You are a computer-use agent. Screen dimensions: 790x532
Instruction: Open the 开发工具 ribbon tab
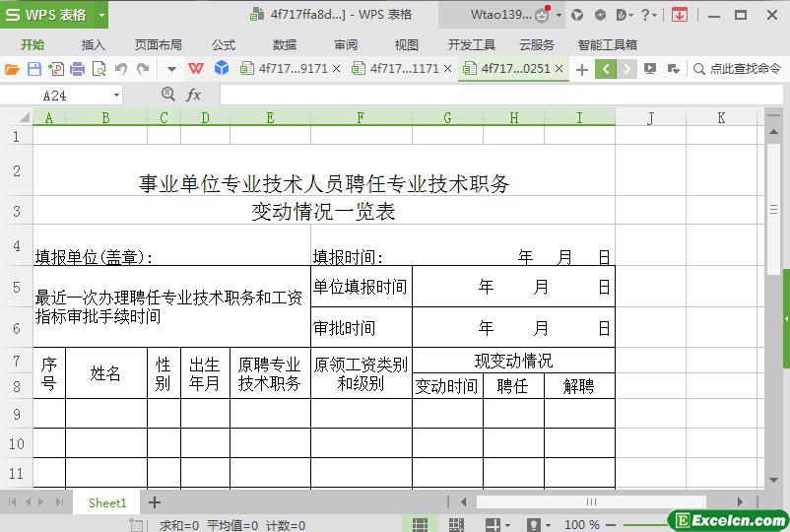[472, 45]
